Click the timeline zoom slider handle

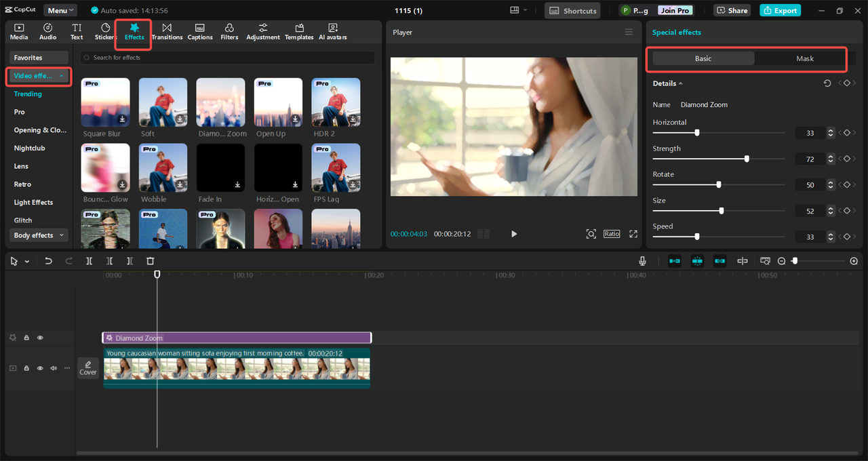[795, 261]
